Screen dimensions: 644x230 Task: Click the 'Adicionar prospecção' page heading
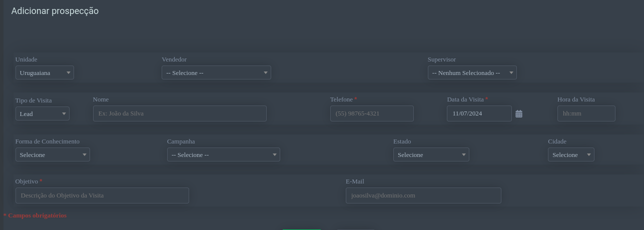pyautogui.click(x=55, y=11)
